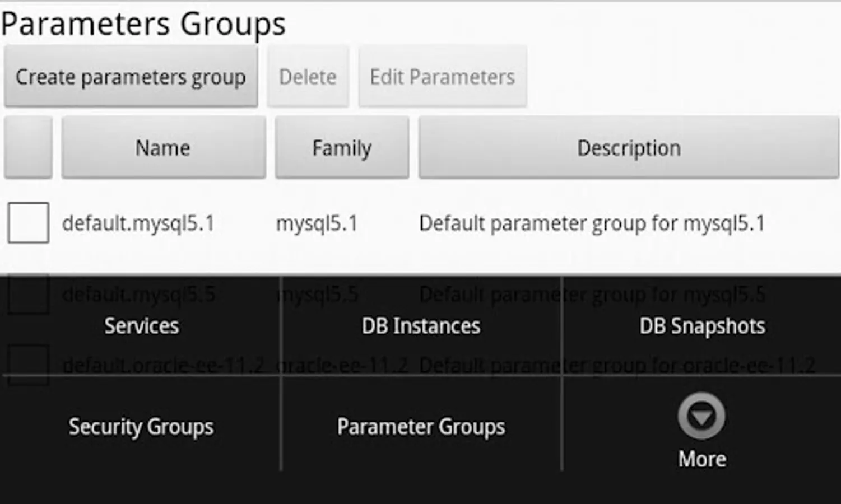Select the mysql5.1 family cell
Viewport: 841px width, 504px height.
pyautogui.click(x=317, y=223)
